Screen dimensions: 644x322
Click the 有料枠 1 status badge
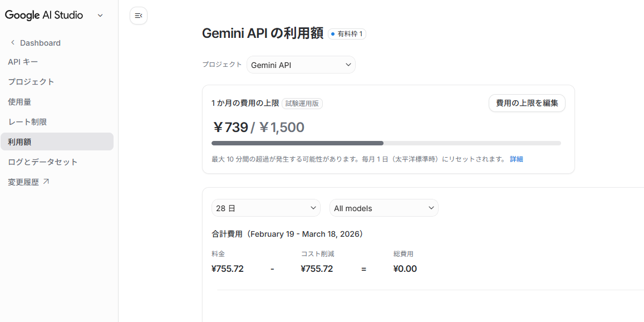click(347, 33)
